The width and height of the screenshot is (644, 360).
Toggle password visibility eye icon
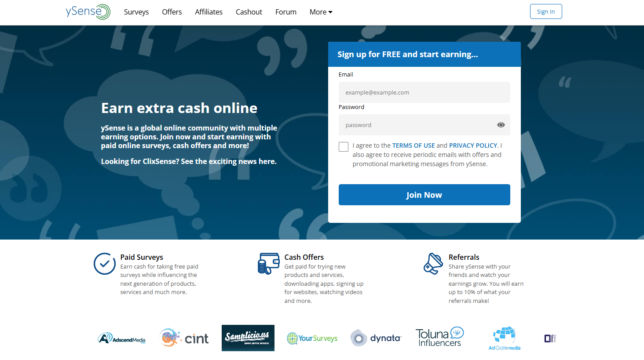[501, 125]
